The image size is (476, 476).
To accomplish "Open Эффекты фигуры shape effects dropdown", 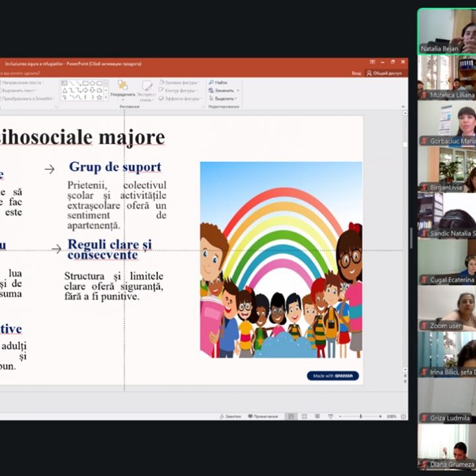I will 180,98.
